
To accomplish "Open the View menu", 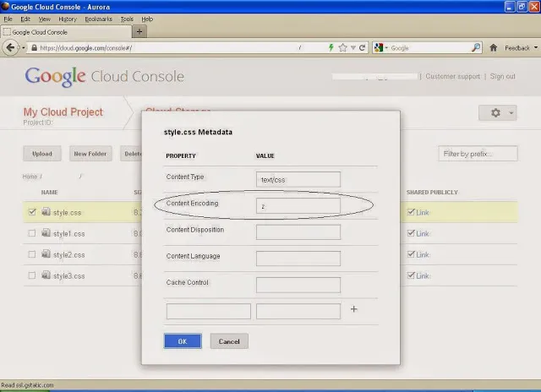I will [x=44, y=19].
